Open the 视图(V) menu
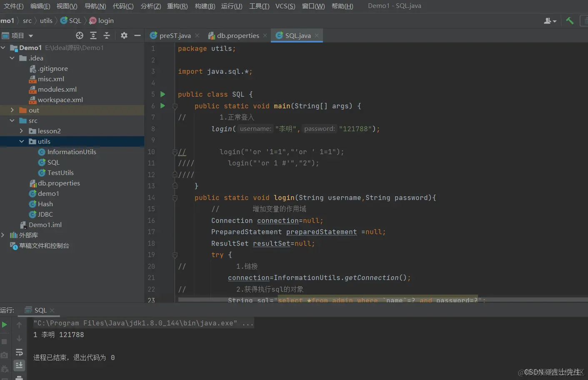 [x=67, y=6]
